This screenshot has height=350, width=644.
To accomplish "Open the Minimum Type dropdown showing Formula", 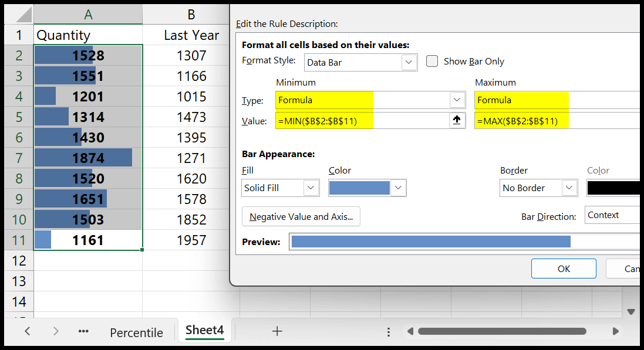I will (x=457, y=100).
